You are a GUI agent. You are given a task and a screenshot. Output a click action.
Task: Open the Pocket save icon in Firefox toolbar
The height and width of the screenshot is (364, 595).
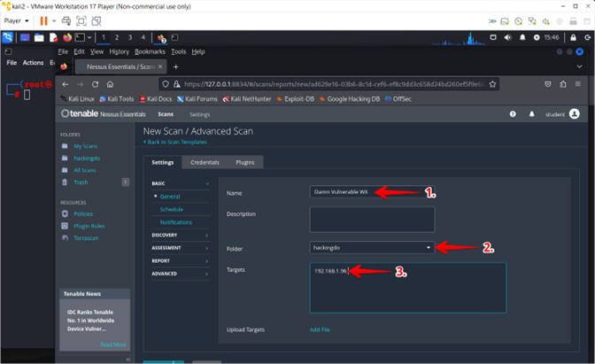coord(547,84)
